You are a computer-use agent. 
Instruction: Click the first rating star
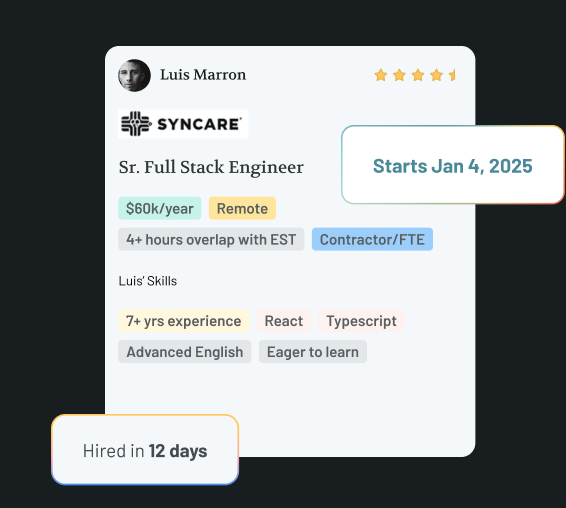pos(381,75)
